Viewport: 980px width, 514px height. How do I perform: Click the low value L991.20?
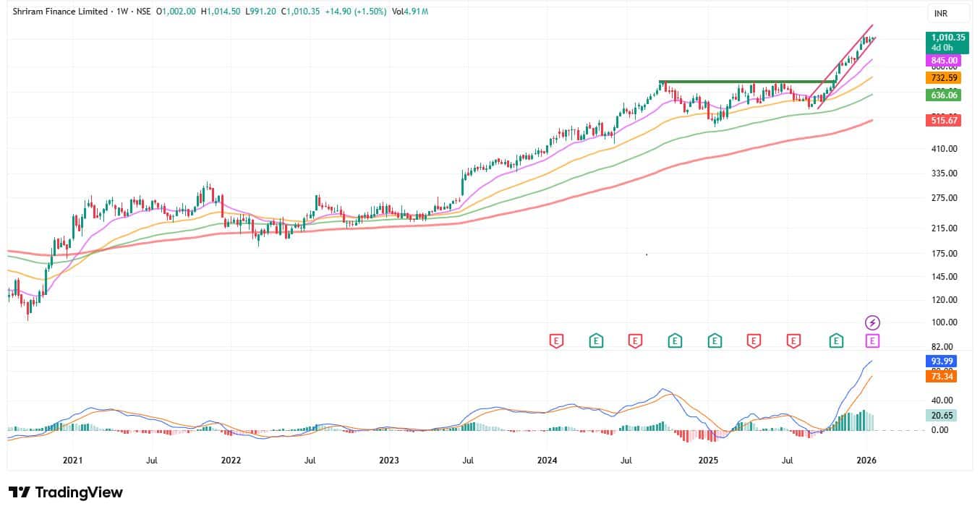[x=260, y=12]
